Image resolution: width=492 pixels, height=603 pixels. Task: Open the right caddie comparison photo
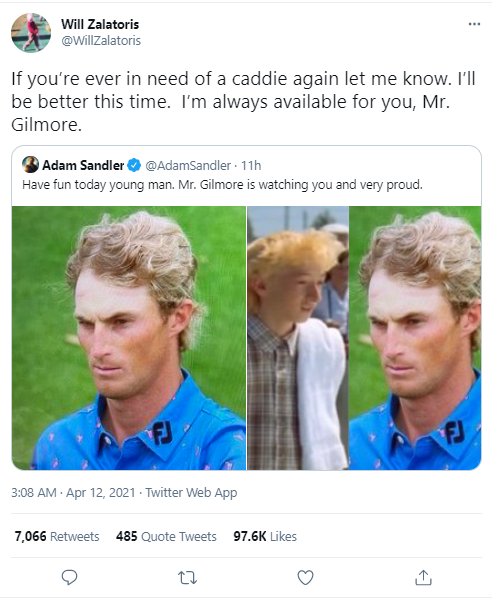pyautogui.click(x=364, y=338)
